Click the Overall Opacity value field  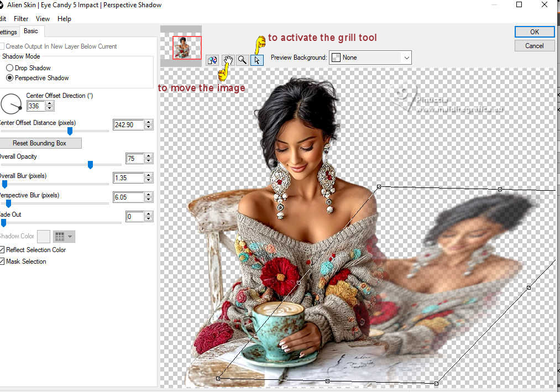(x=135, y=158)
